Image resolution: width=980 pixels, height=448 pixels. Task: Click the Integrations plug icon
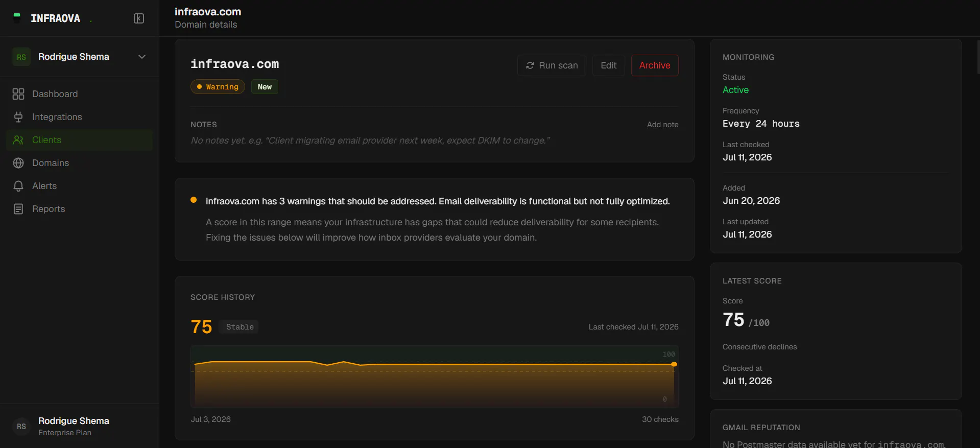pos(18,117)
